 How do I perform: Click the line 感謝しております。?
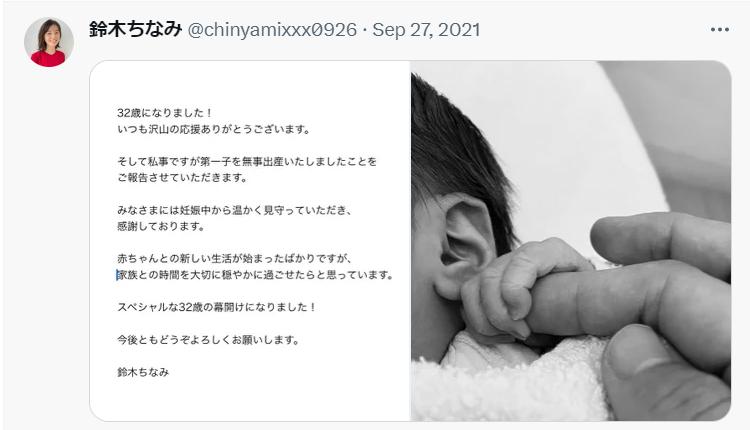tap(161, 226)
